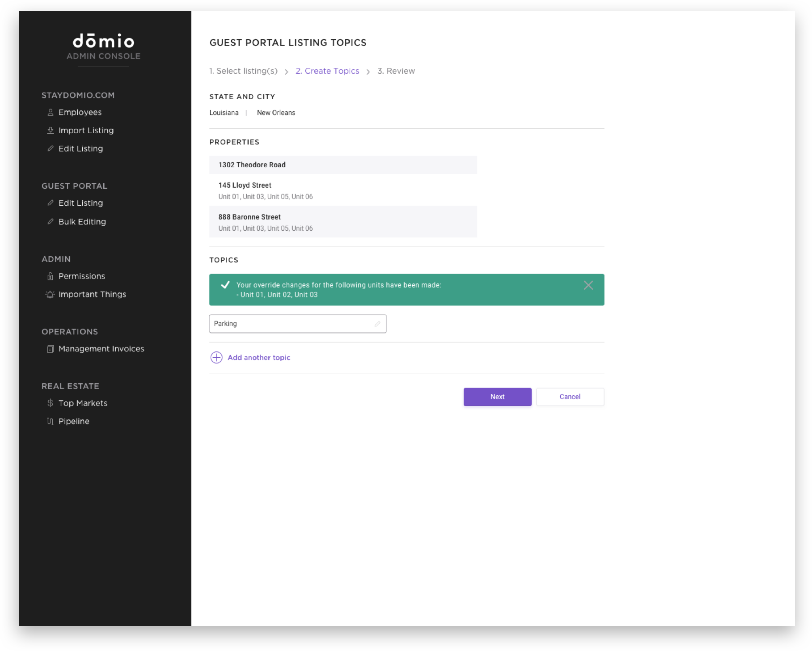Image resolution: width=812 pixels, height=651 pixels.
Task: Click the pencil icon beside Edit Listing under Staydomio.com
Action: (51, 148)
